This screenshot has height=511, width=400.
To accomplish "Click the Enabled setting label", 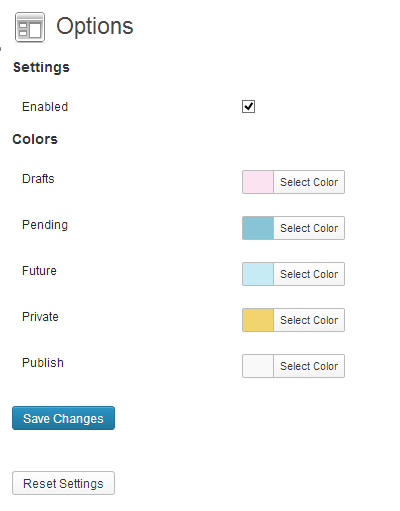I will (45, 107).
